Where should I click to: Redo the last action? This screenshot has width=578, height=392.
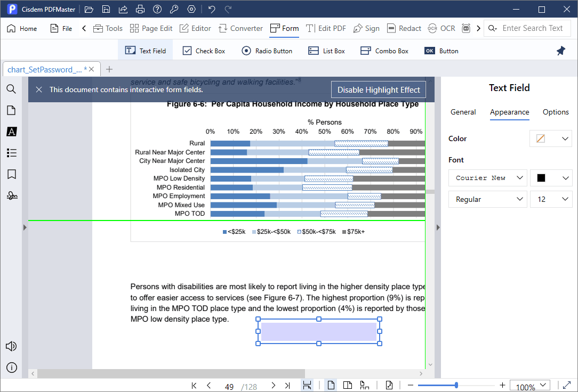coord(228,9)
